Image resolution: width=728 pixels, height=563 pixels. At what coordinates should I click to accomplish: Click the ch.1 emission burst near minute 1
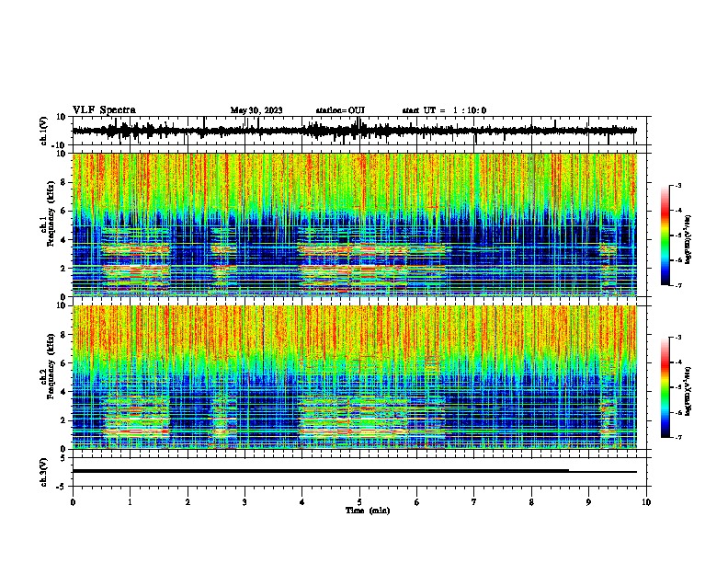(136, 260)
